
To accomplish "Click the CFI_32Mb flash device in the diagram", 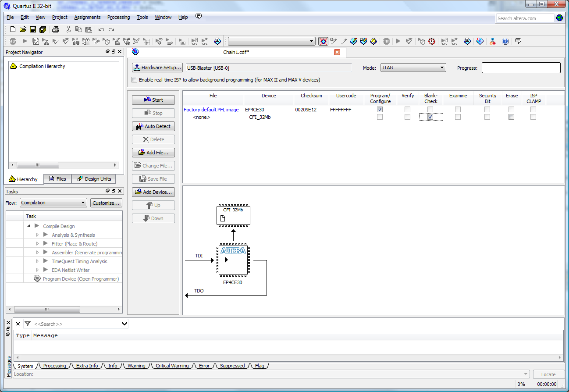I will click(x=233, y=215).
